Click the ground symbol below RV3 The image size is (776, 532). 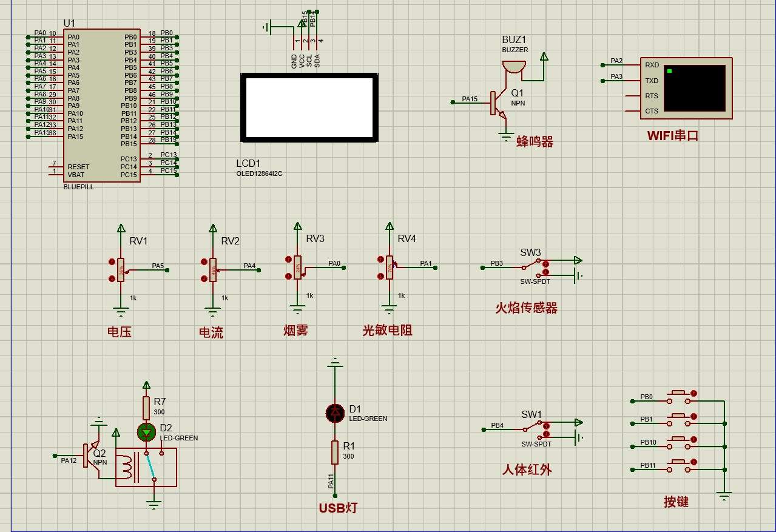click(x=297, y=310)
